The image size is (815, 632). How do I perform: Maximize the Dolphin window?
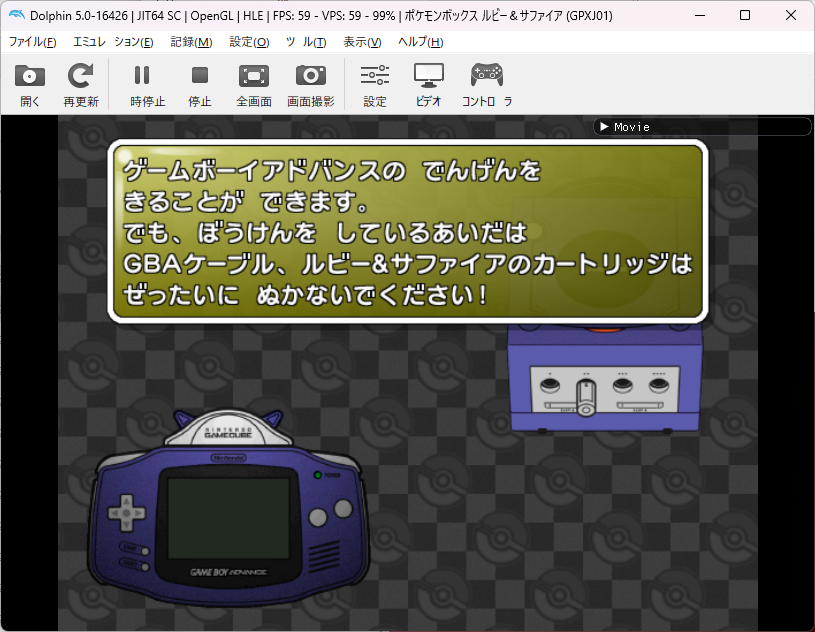[x=745, y=16]
